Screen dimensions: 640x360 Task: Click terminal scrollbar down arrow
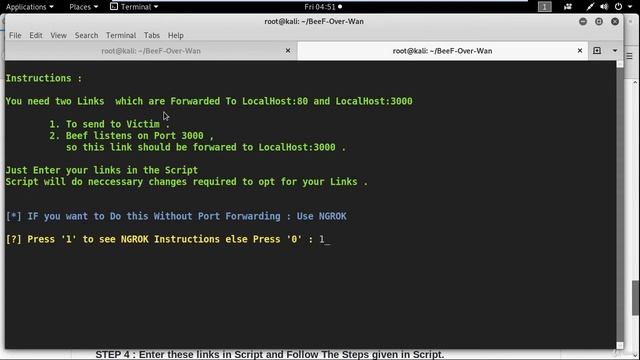pyautogui.click(x=620, y=345)
